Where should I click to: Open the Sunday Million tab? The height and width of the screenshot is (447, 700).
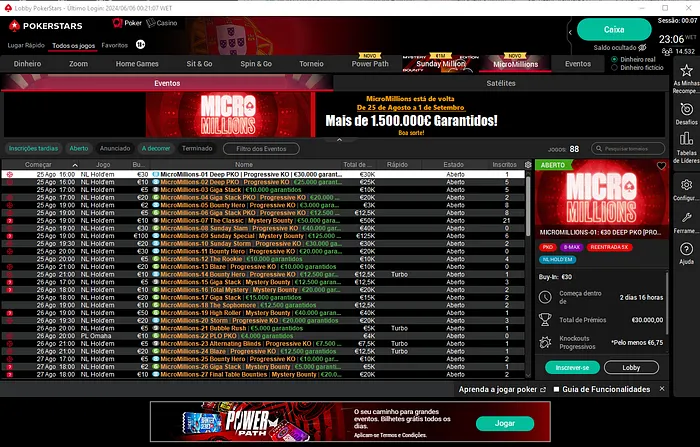[x=440, y=64]
